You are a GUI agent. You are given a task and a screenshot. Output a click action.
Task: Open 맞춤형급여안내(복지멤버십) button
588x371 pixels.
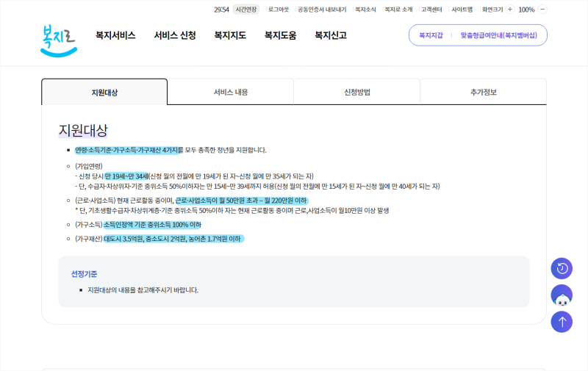[x=499, y=35]
